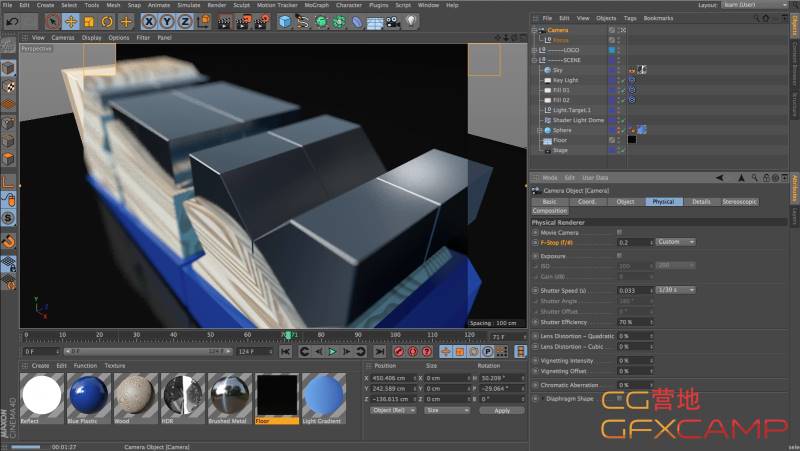The image size is (800, 451).
Task: Click the Floor environment object icon
Action: [x=374, y=22]
